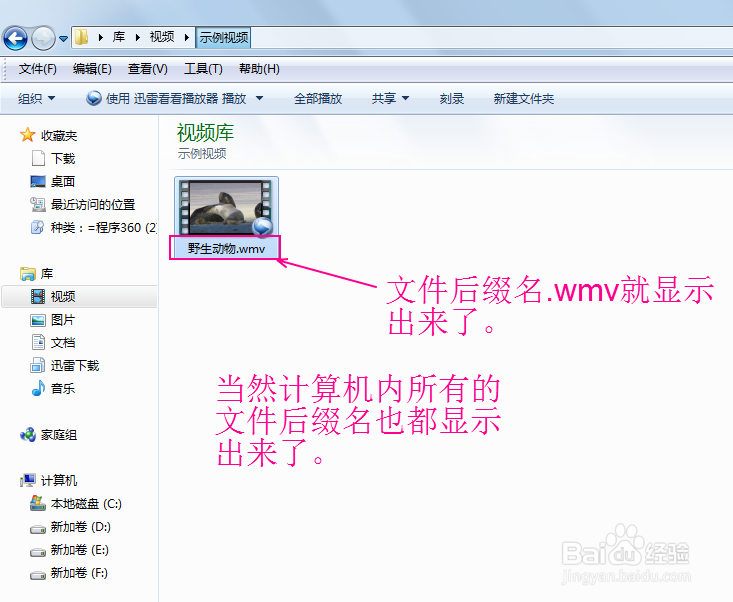Select 本地磁盘 (C:) in sidebar

(86, 503)
